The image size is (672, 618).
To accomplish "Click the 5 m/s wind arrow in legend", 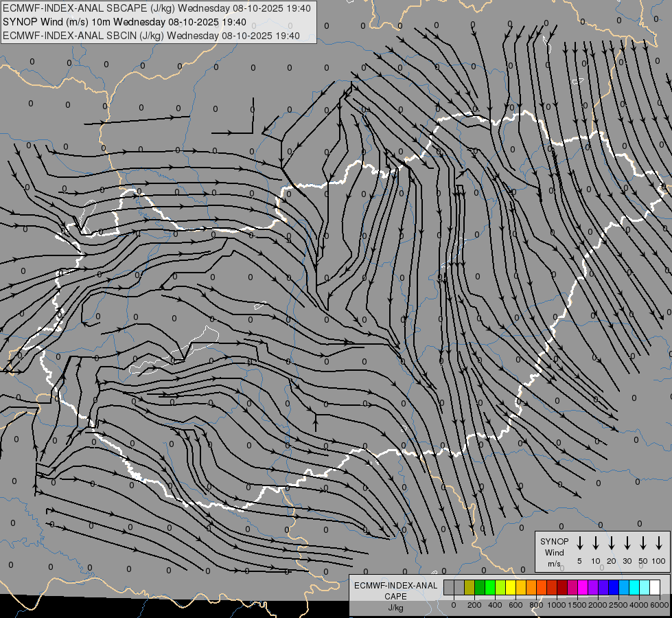I will coord(579,543).
